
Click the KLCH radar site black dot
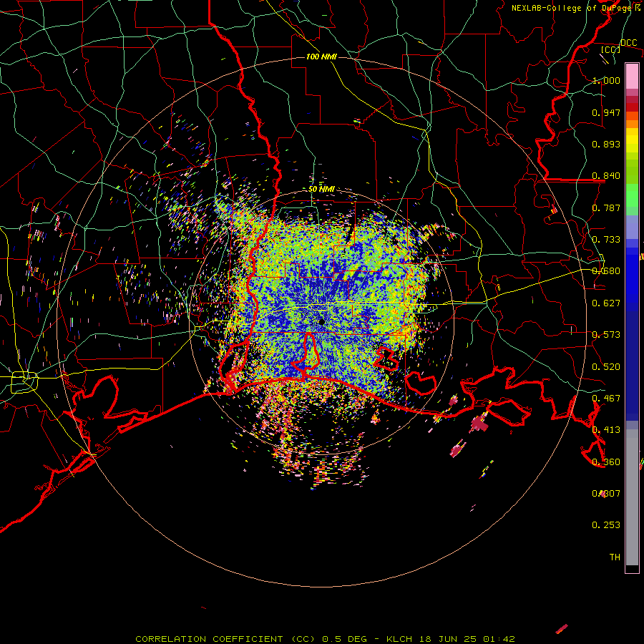coord(321,322)
